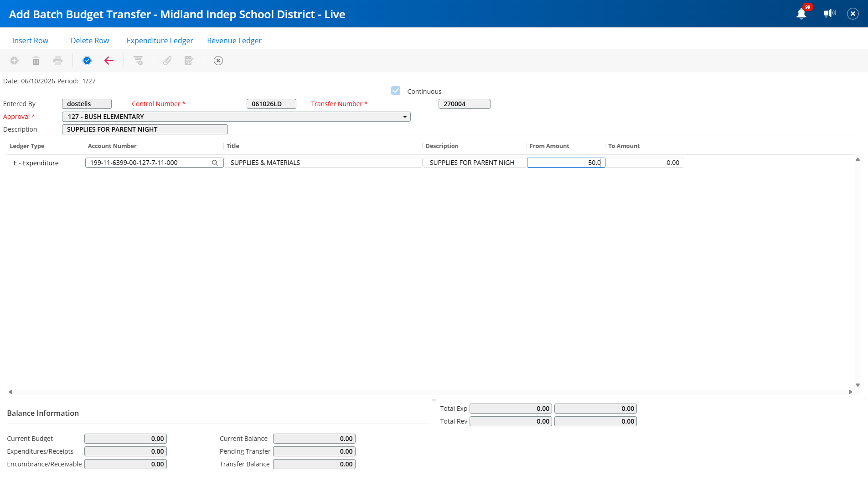Image resolution: width=868 pixels, height=491 pixels.
Task: Click the add record plus icon
Action: point(14,61)
